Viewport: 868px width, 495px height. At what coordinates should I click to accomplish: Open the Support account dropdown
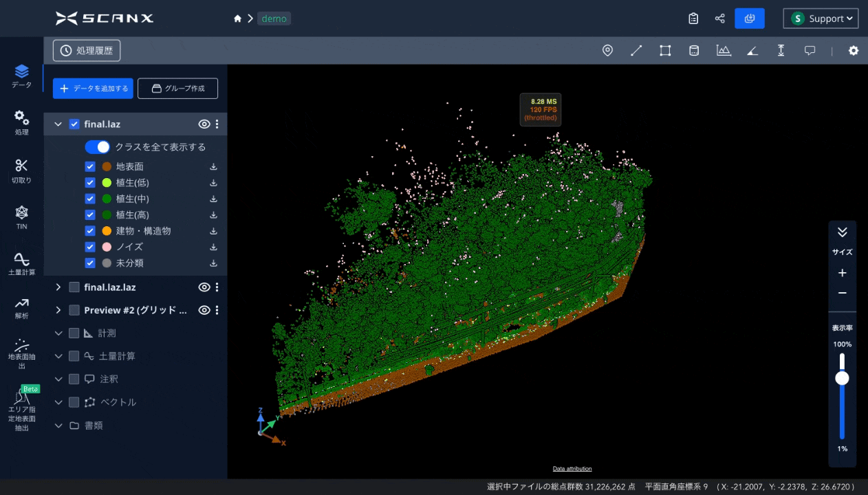click(x=821, y=19)
